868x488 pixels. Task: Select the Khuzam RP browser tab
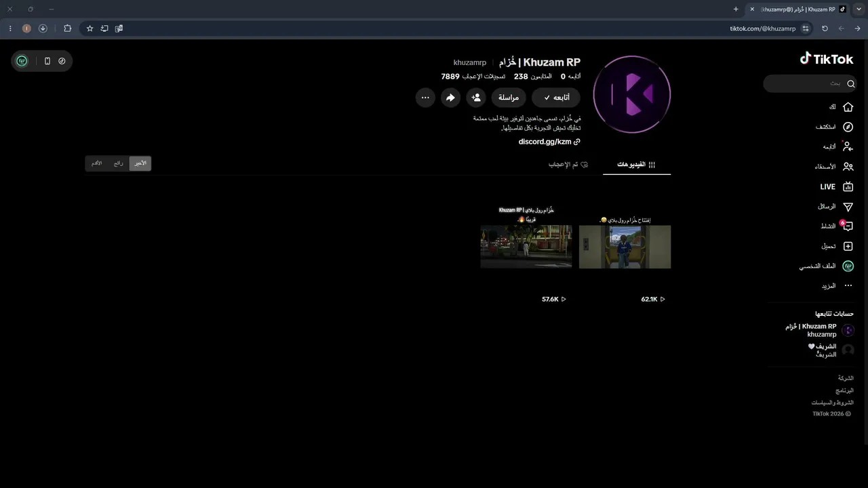click(x=798, y=9)
